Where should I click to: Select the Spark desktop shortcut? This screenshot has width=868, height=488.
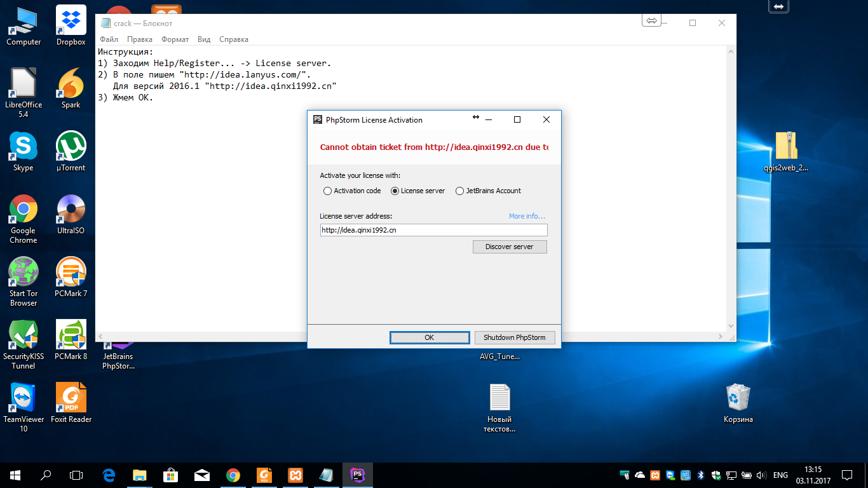coord(71,89)
